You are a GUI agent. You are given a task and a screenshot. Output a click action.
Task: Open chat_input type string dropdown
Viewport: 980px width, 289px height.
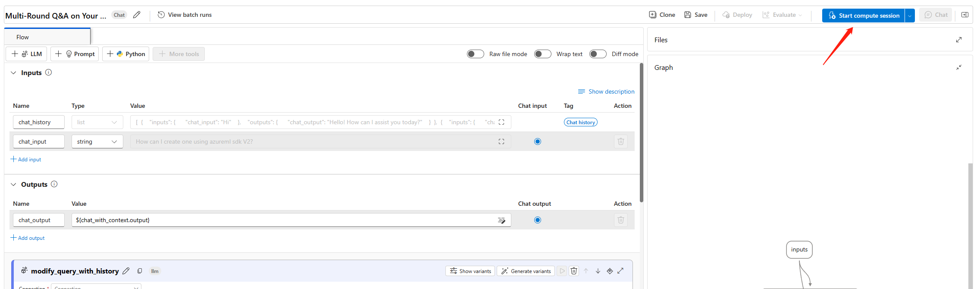pyautogui.click(x=97, y=141)
